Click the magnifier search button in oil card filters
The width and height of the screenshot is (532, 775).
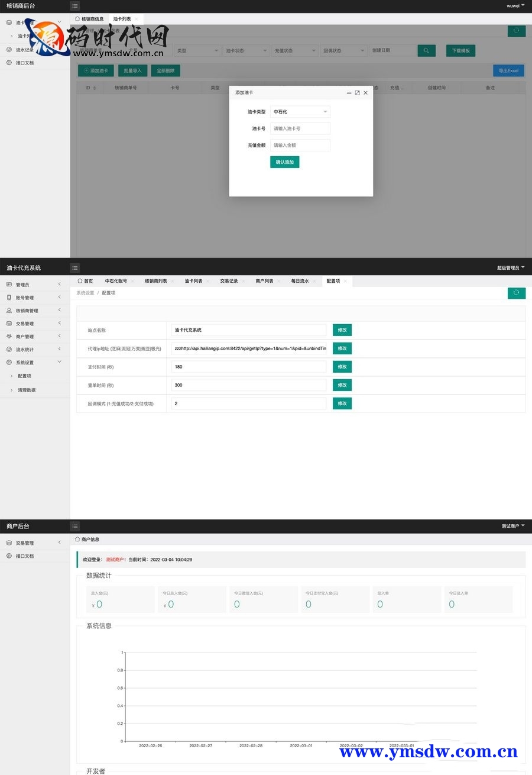point(426,51)
